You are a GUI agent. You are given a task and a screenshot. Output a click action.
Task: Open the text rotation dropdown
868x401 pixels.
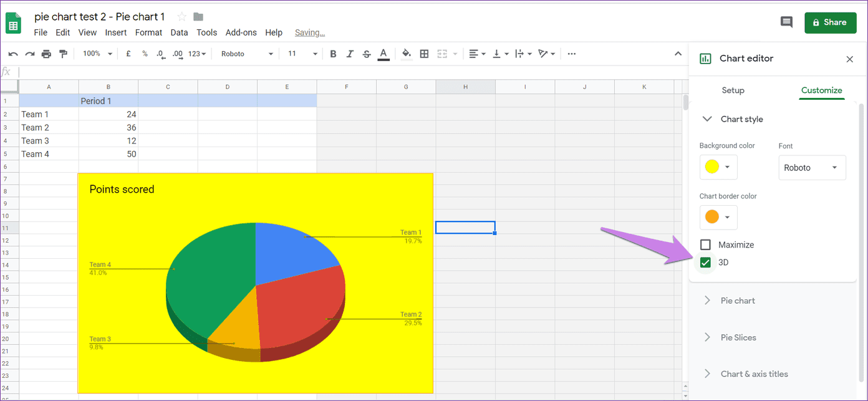pyautogui.click(x=546, y=54)
